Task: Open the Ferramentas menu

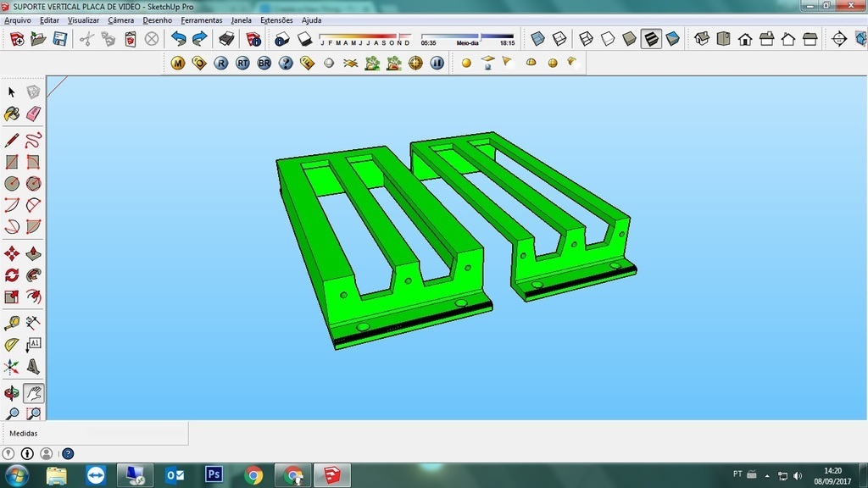Action: (x=201, y=19)
